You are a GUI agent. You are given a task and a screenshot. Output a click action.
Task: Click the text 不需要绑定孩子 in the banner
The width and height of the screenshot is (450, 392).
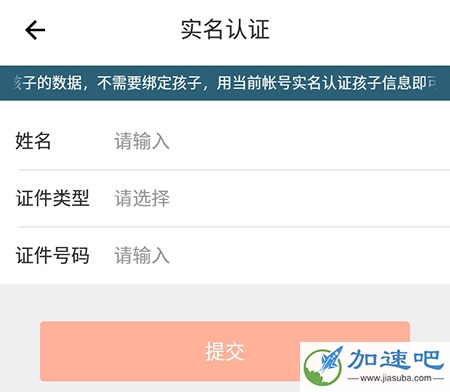pos(149,83)
